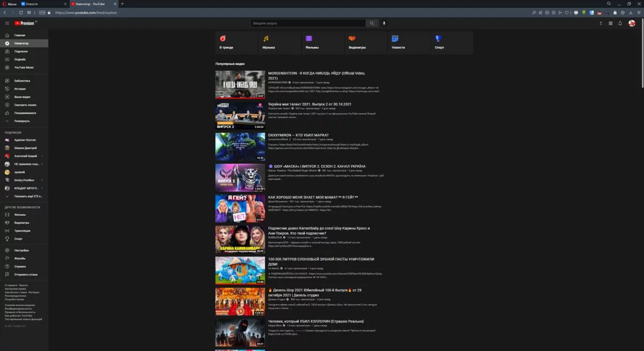Click the voice search microphone icon

(384, 23)
